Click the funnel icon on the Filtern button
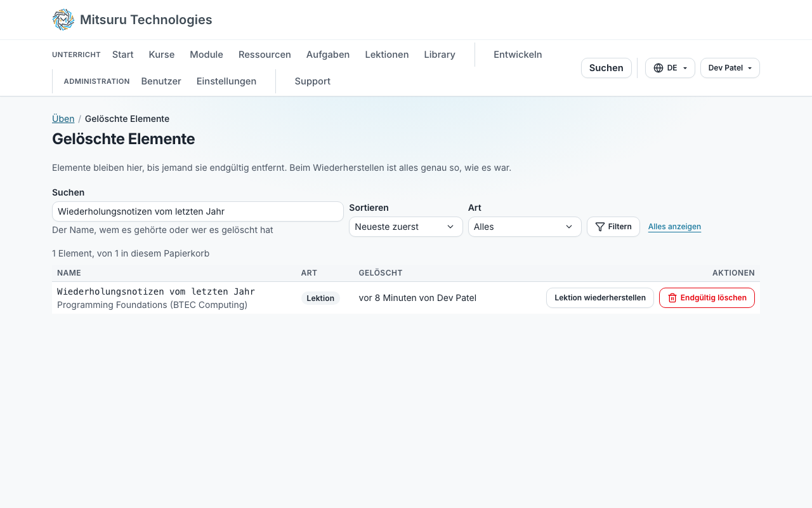Viewport: 812px width, 508px height. [x=599, y=227]
